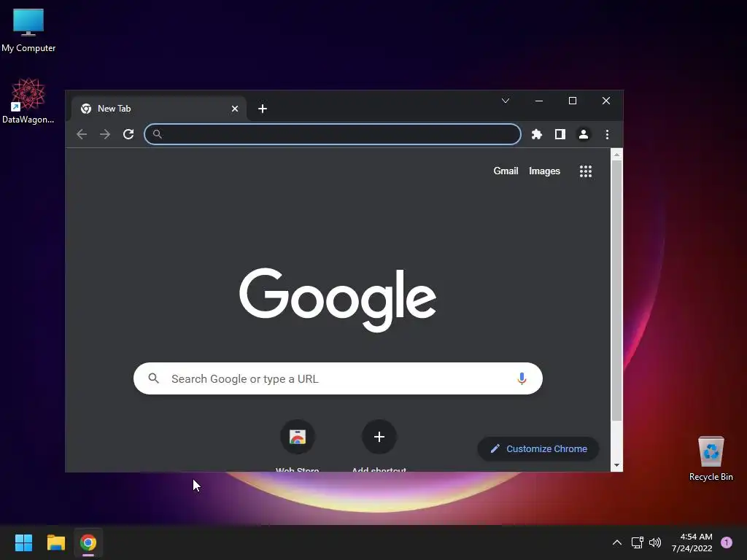
Task: Focus the Chrome address bar
Action: (333, 134)
